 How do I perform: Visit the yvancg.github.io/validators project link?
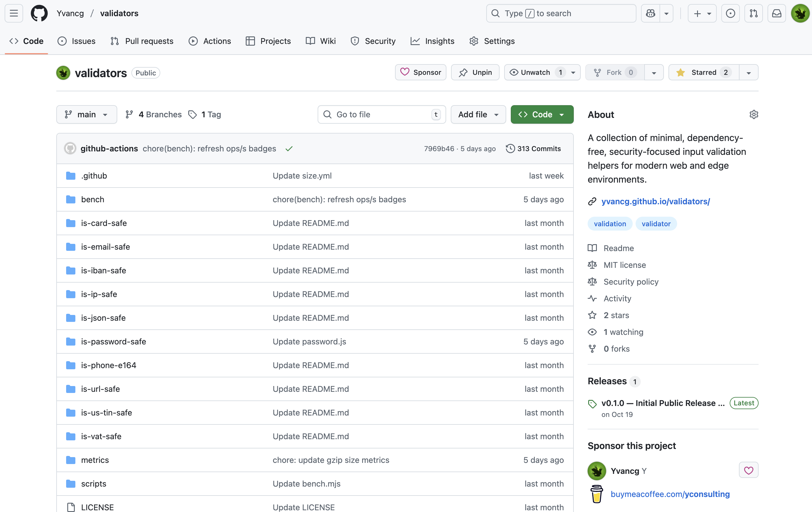[x=655, y=201]
